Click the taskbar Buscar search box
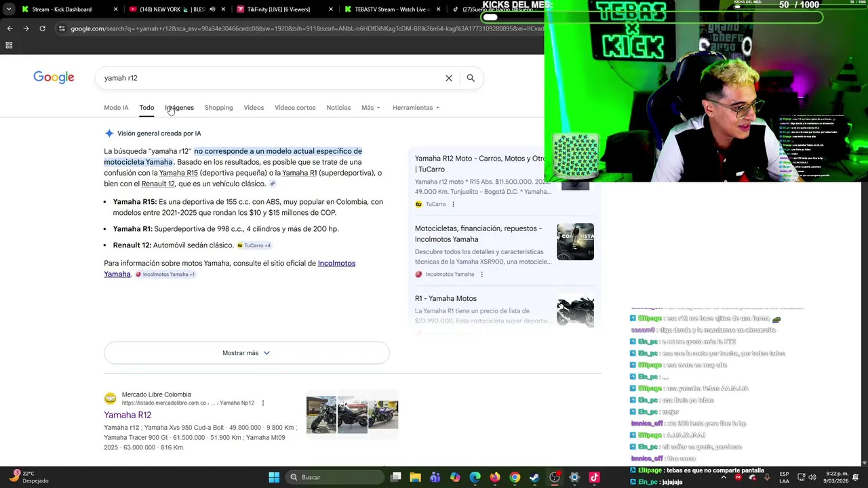 pos(334,477)
